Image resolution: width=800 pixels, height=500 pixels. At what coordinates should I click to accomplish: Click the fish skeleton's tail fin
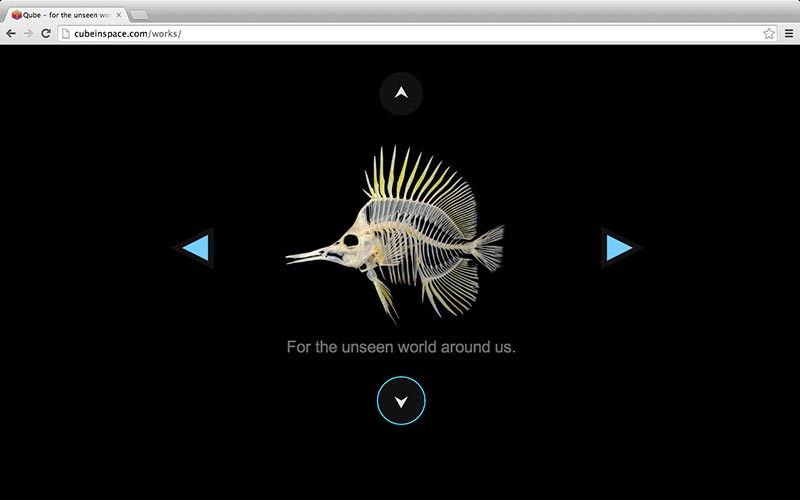point(488,245)
